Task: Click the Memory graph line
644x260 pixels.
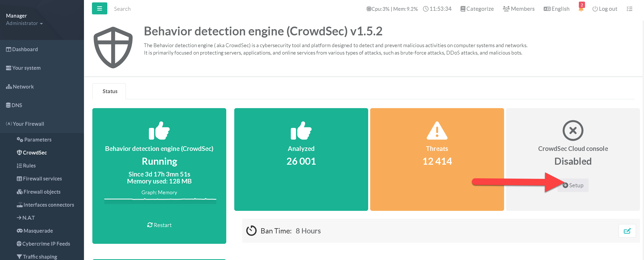Action: [x=160, y=199]
